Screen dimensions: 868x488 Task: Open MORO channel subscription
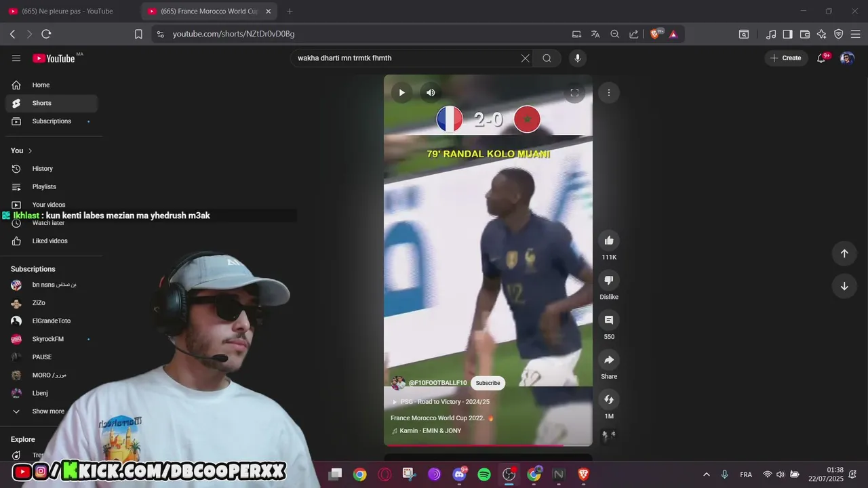[52, 375]
